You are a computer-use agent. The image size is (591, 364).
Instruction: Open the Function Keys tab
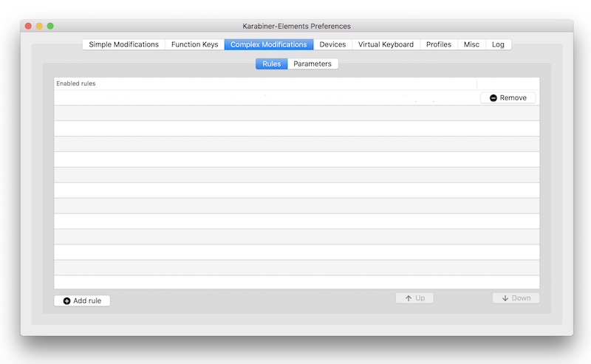click(194, 44)
